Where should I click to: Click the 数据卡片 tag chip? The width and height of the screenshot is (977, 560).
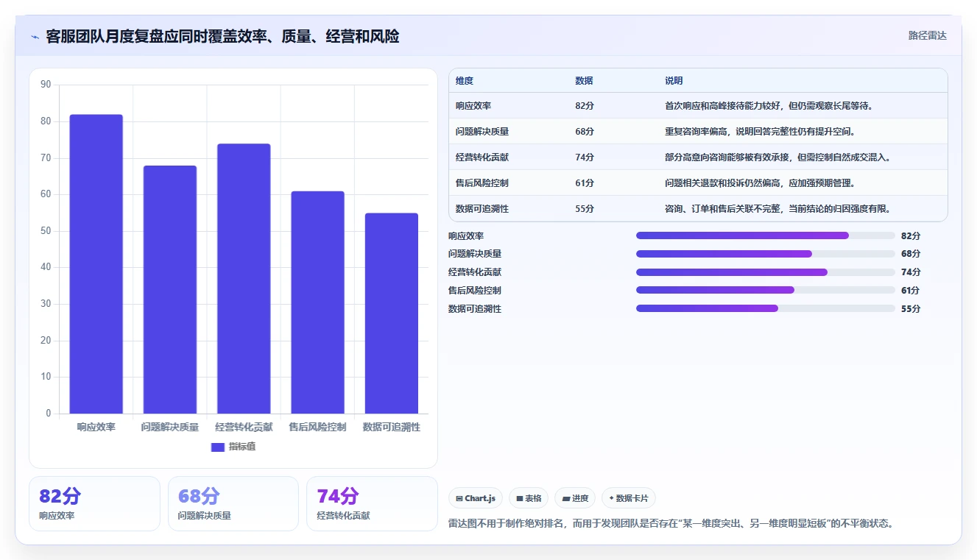(629, 498)
